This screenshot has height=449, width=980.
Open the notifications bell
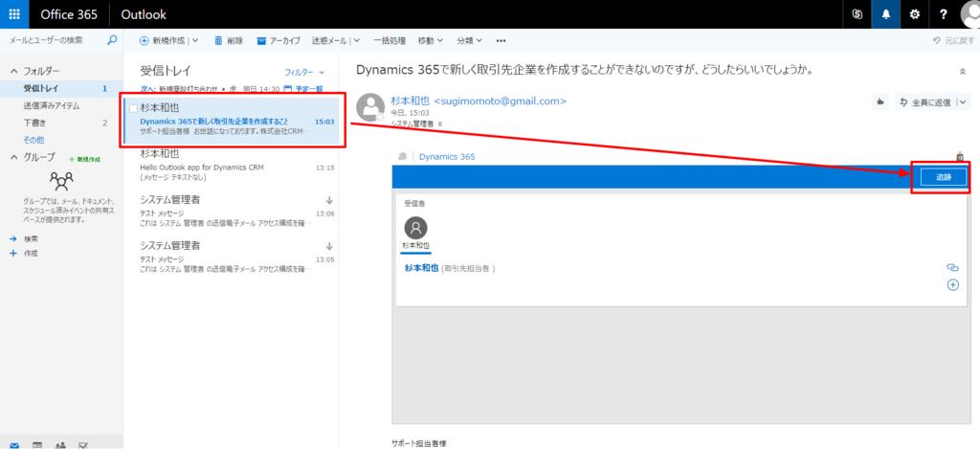pyautogui.click(x=885, y=14)
